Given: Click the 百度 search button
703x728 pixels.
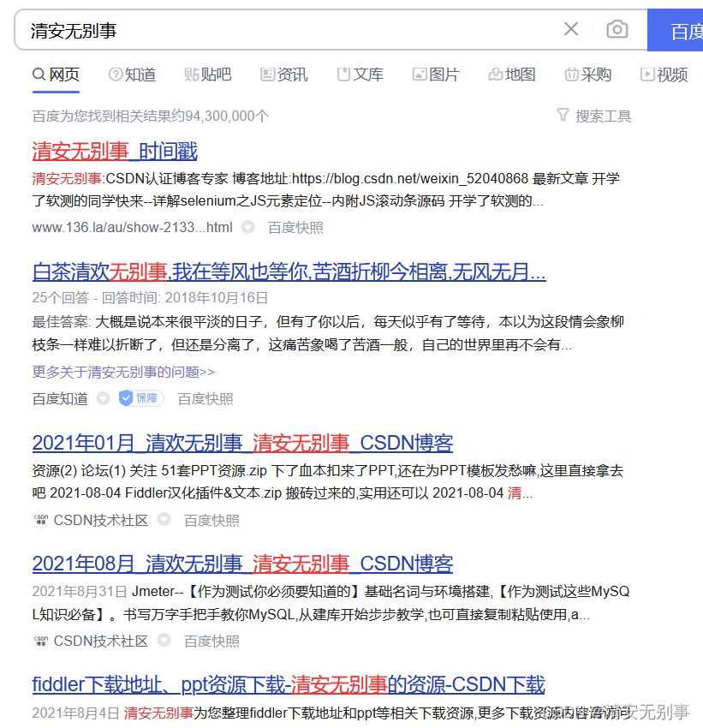Looking at the screenshot, I should tap(675, 30).
